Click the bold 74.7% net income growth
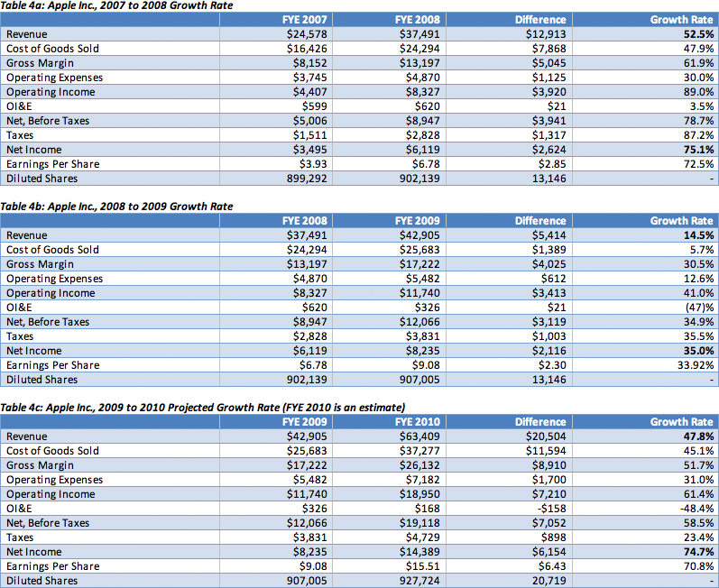Viewport: 719px width, 588px height. tap(698, 552)
